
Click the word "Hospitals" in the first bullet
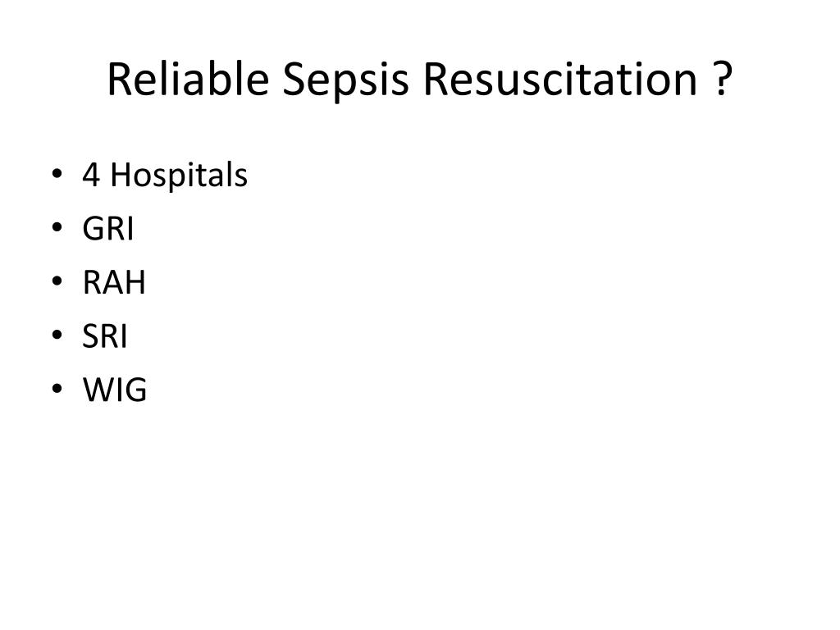click(x=179, y=176)
